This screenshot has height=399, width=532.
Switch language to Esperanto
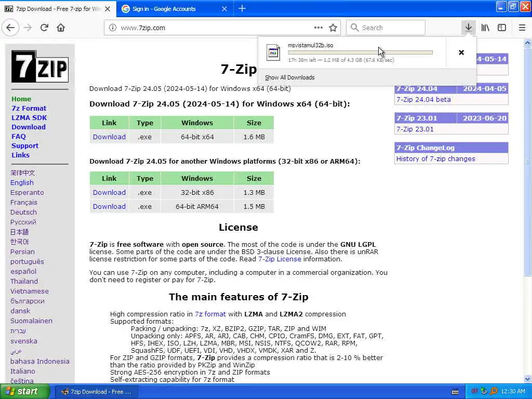click(27, 192)
